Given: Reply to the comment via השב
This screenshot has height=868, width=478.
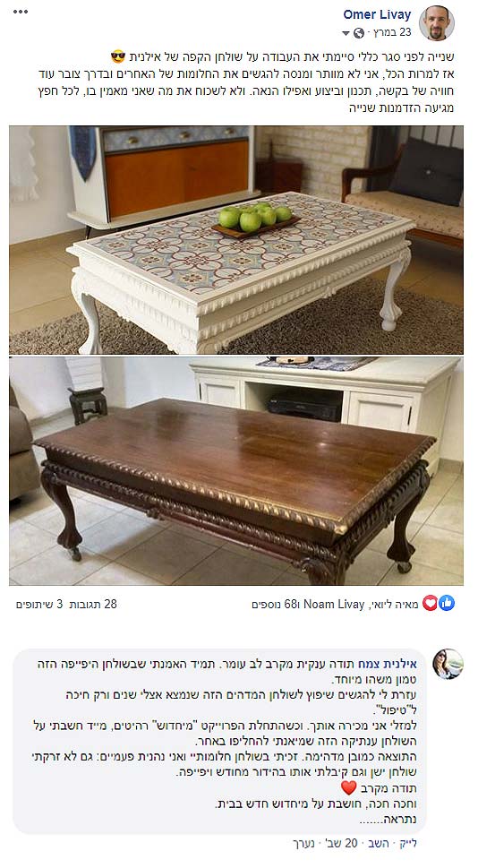Looking at the screenshot, I should click(x=377, y=843).
